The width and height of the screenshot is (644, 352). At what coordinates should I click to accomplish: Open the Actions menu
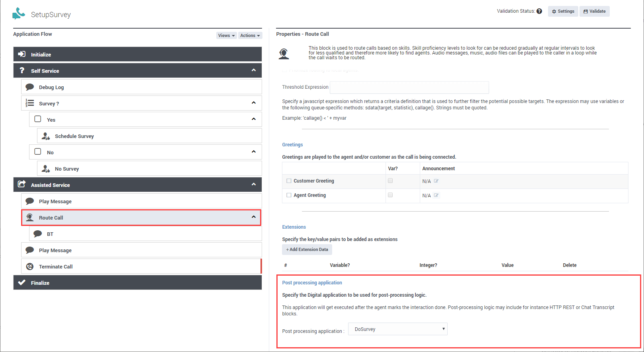coord(250,35)
